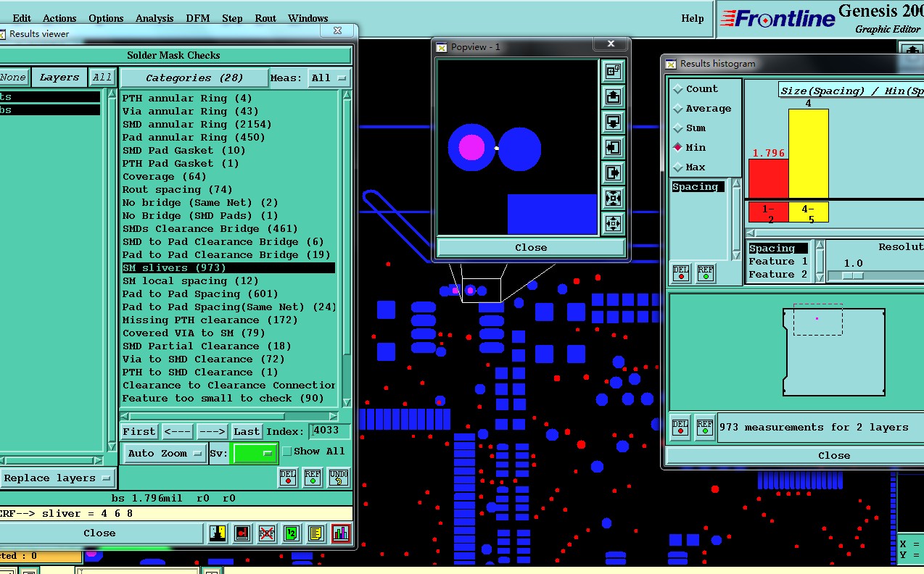Screen dimensions: 924x574
Task: Open the Options menu
Action: click(x=106, y=18)
